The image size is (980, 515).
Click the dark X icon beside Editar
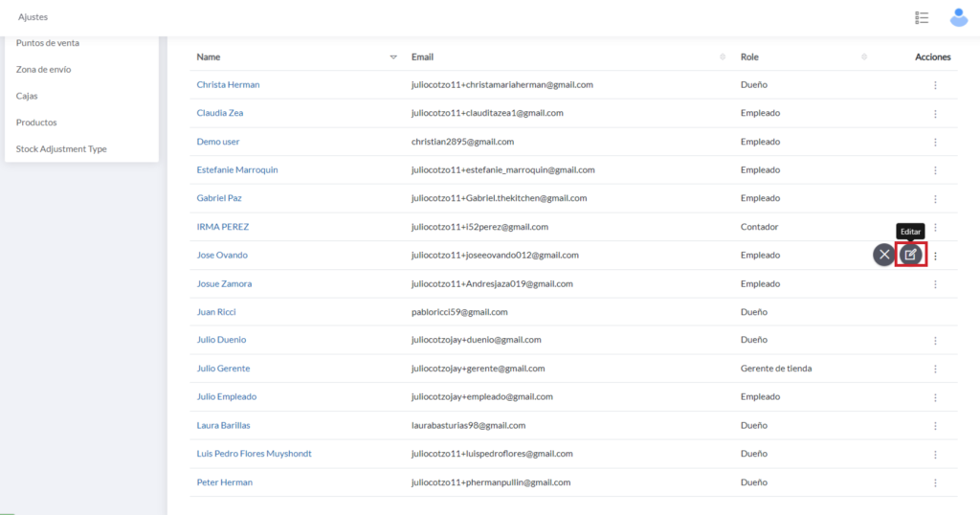883,255
